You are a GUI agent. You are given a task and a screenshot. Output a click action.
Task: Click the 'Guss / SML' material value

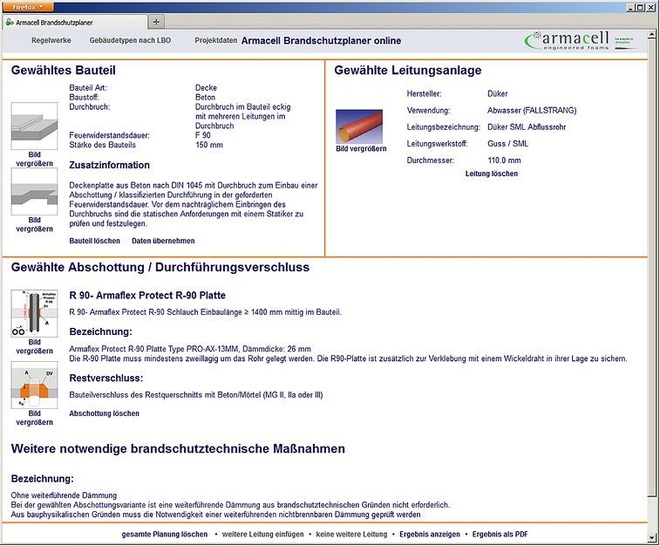(x=508, y=144)
